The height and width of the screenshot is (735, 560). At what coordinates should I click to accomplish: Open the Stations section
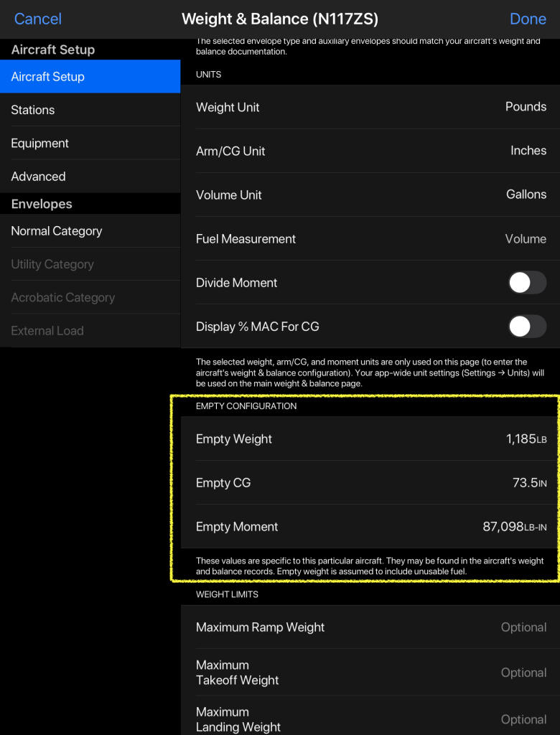[x=90, y=110]
